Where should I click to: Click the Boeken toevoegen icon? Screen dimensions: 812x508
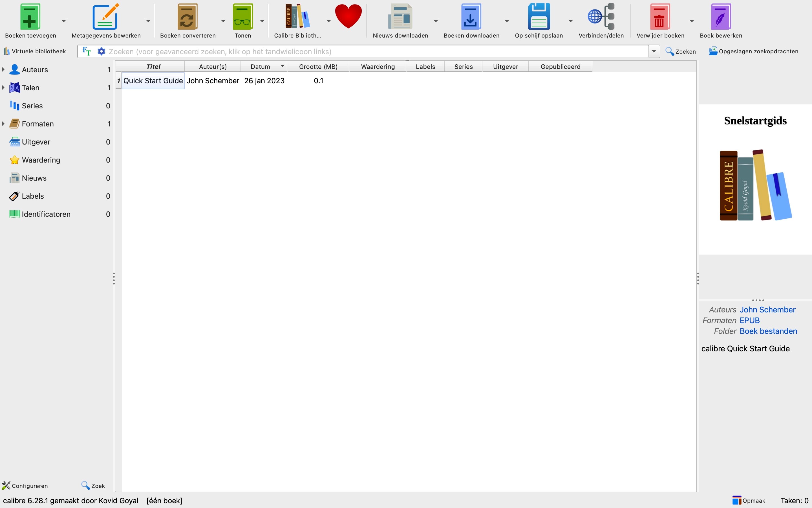30,16
